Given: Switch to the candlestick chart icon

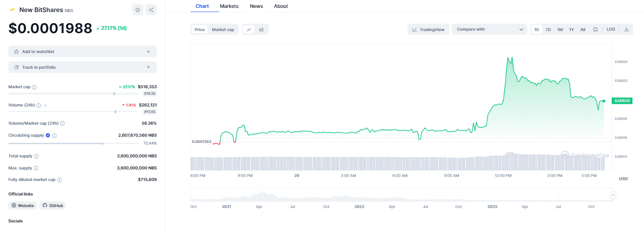Looking at the screenshot, I should 261,29.
